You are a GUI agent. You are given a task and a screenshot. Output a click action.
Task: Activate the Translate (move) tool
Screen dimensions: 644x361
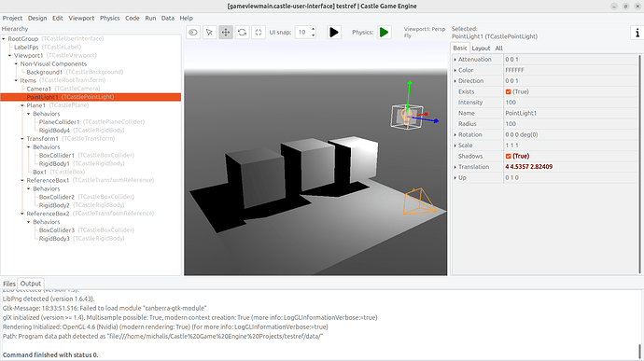click(x=226, y=33)
